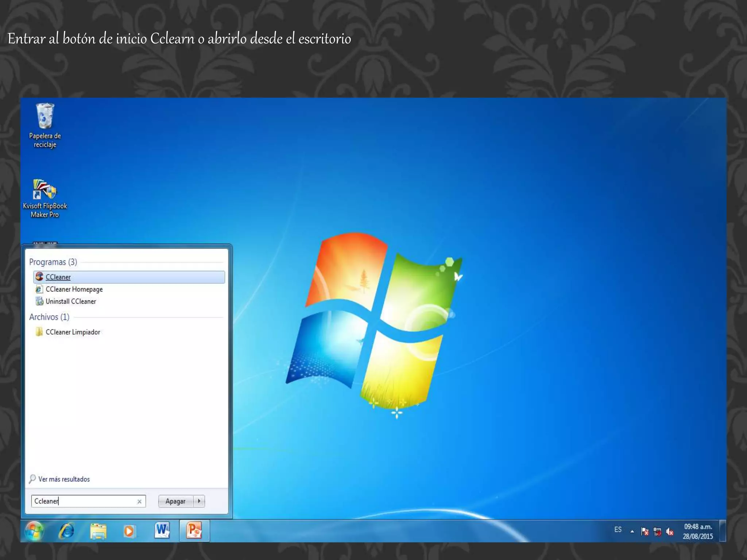This screenshot has height=560, width=747.
Task: Switch to Word from the taskbar
Action: click(162, 530)
